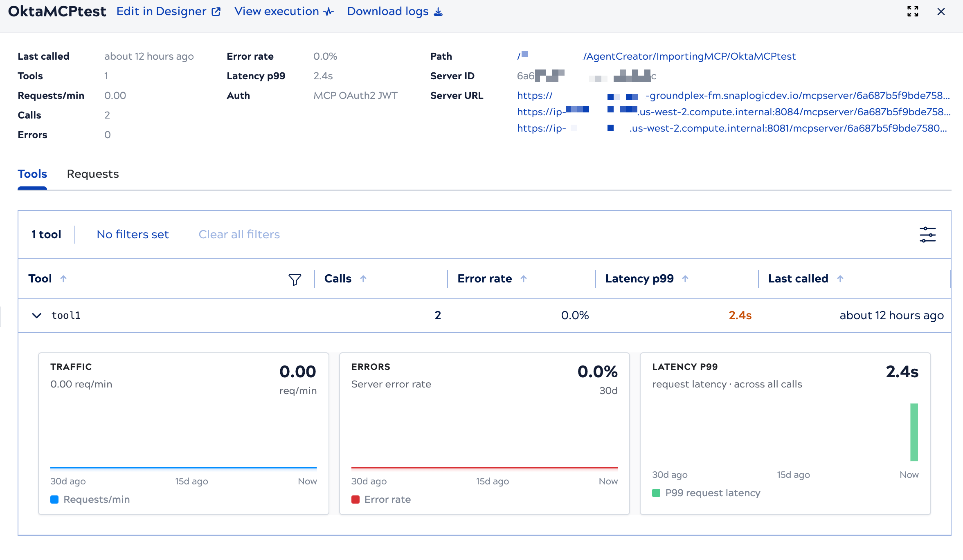Screen dimensions: 963x560
Task: Click the Error rate red legend swatch
Action: coord(355,500)
